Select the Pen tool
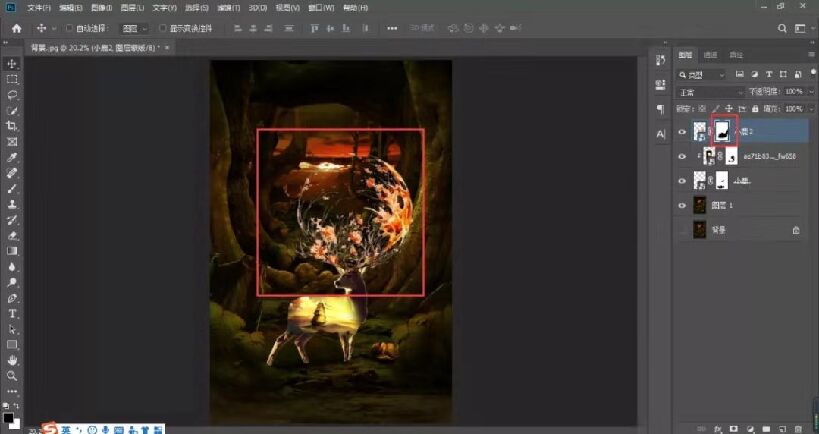 [x=12, y=298]
